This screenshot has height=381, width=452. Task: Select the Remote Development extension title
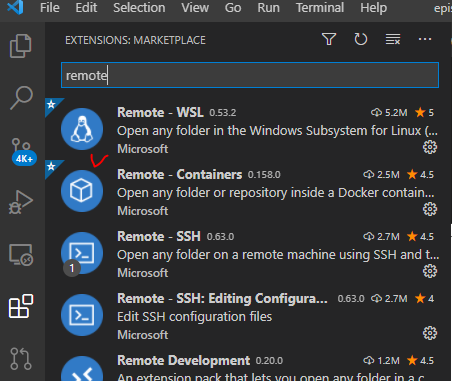(x=183, y=360)
